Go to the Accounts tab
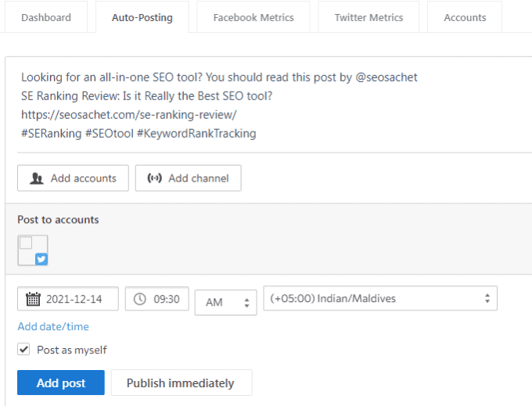 pyautogui.click(x=465, y=17)
